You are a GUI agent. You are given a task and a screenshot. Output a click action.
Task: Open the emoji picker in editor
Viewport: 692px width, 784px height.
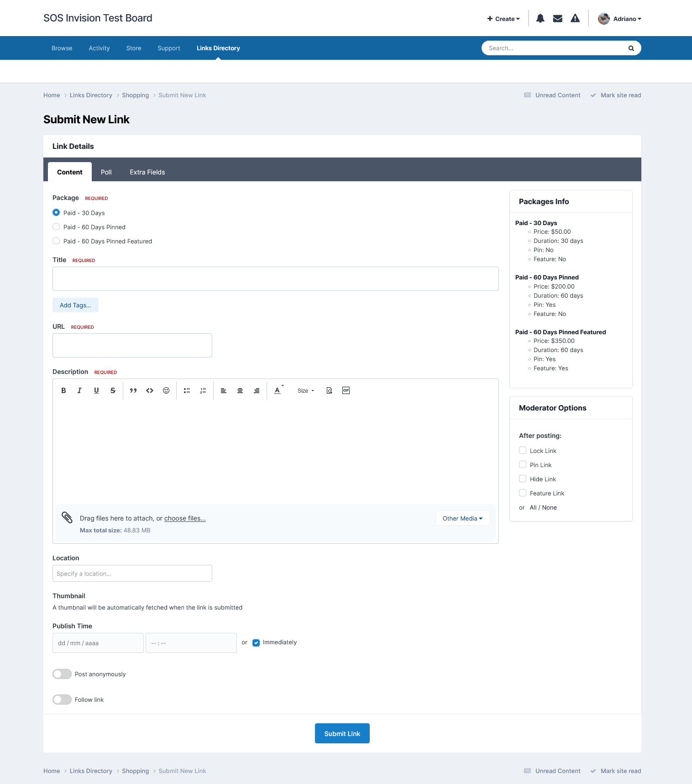166,390
